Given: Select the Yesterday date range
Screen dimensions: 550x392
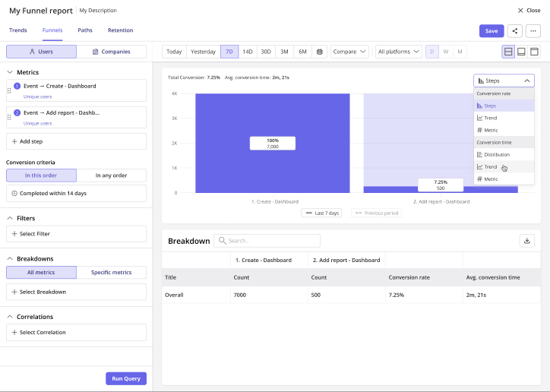Looking at the screenshot, I should coord(203,52).
